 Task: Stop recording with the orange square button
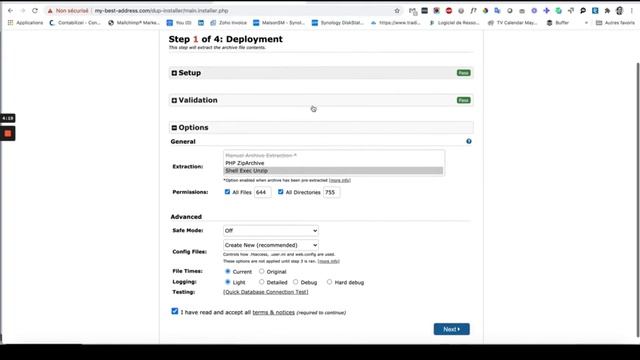pos(8,133)
